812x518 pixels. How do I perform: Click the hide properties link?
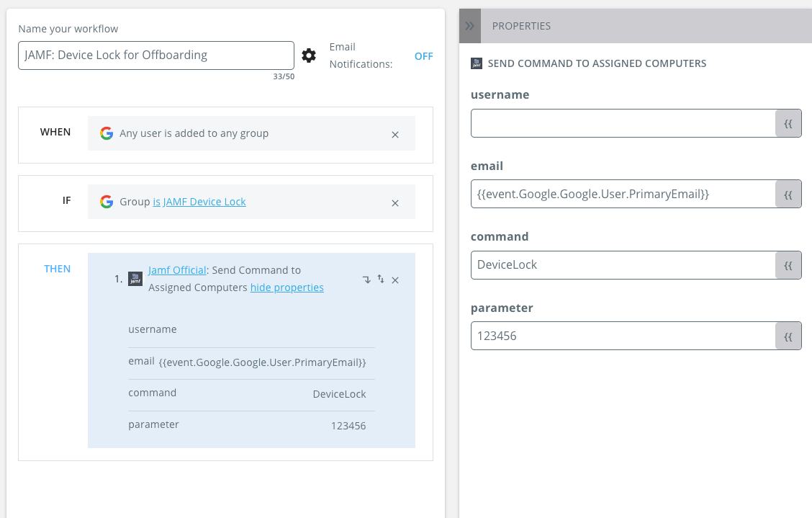(x=287, y=287)
